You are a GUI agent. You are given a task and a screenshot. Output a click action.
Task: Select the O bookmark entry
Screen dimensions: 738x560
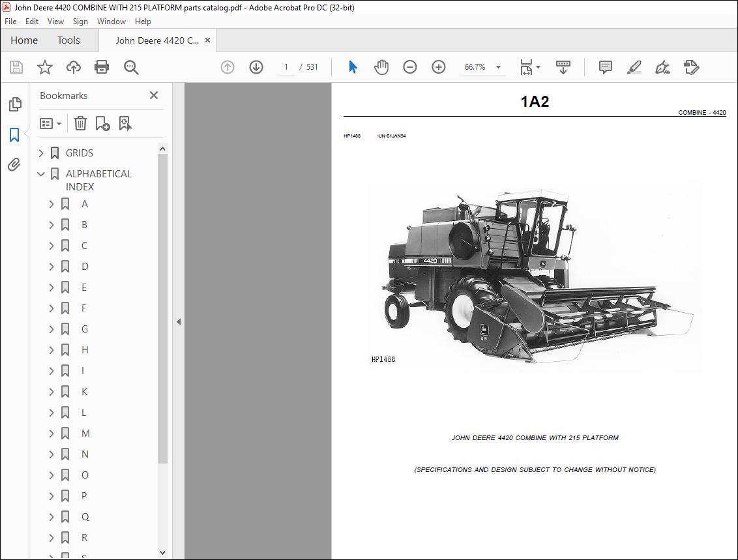pos(85,475)
